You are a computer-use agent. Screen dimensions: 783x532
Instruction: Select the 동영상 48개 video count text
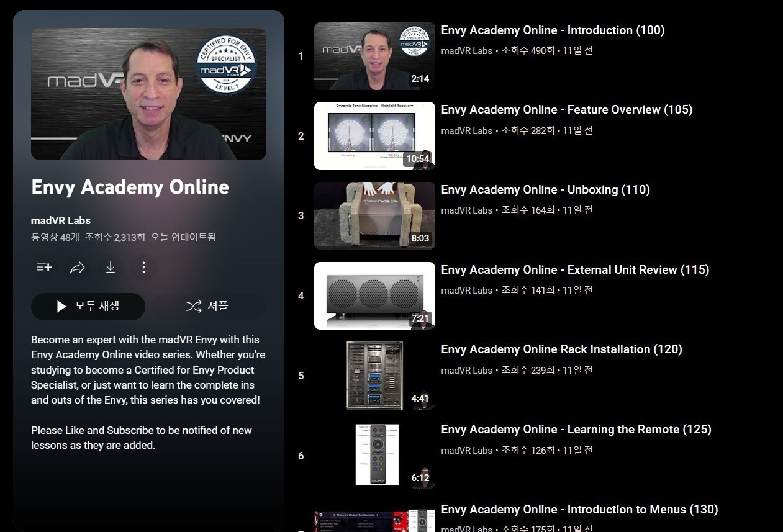[x=55, y=237]
